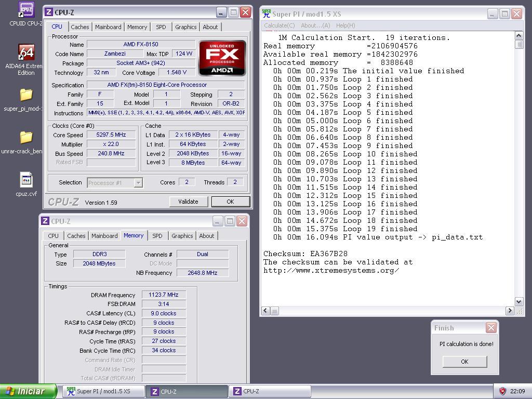The width and height of the screenshot is (532, 399).
Task: Click OK button in CPU-Z window
Action: tap(230, 202)
